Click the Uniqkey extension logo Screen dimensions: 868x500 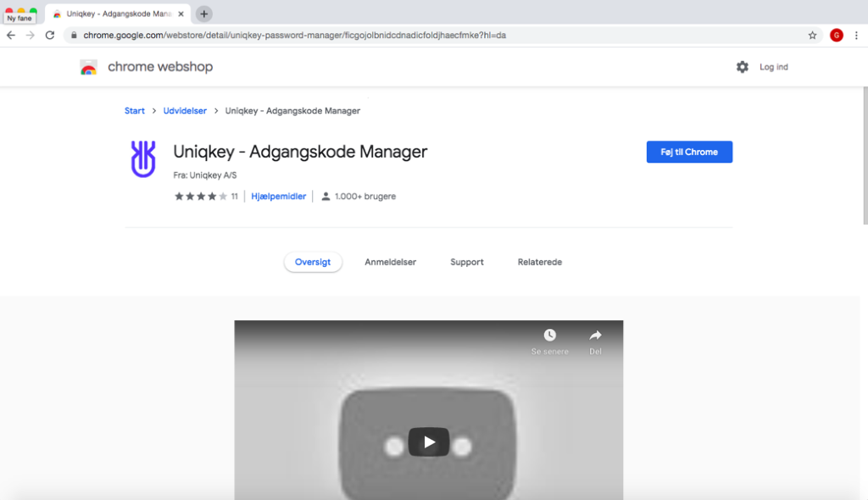click(142, 159)
